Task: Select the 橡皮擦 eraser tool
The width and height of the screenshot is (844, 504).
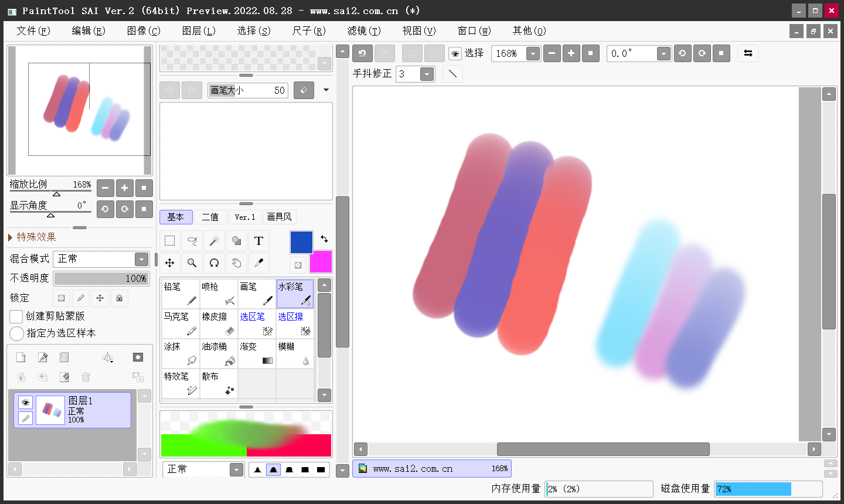Action: tap(219, 323)
